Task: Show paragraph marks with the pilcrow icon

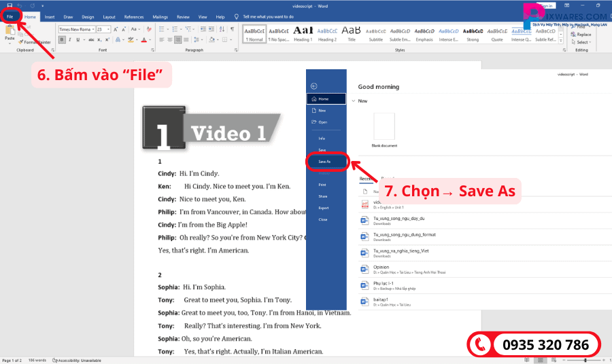Action: 232,29
